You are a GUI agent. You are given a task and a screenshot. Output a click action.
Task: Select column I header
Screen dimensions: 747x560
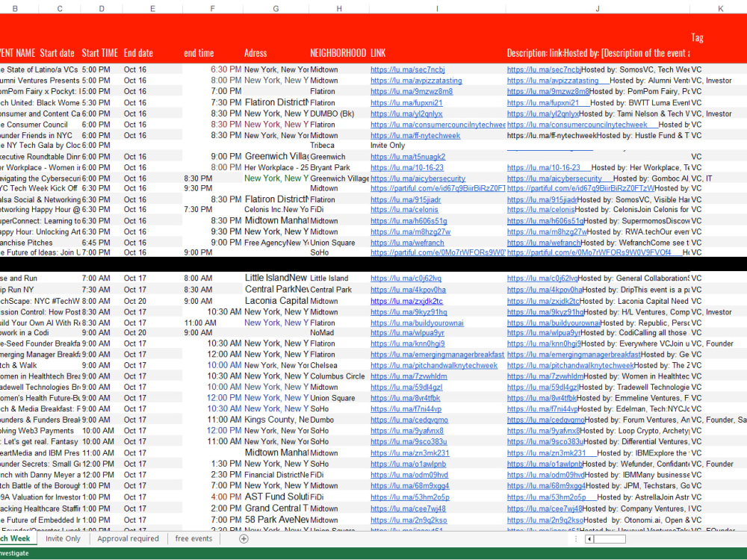click(437, 8)
